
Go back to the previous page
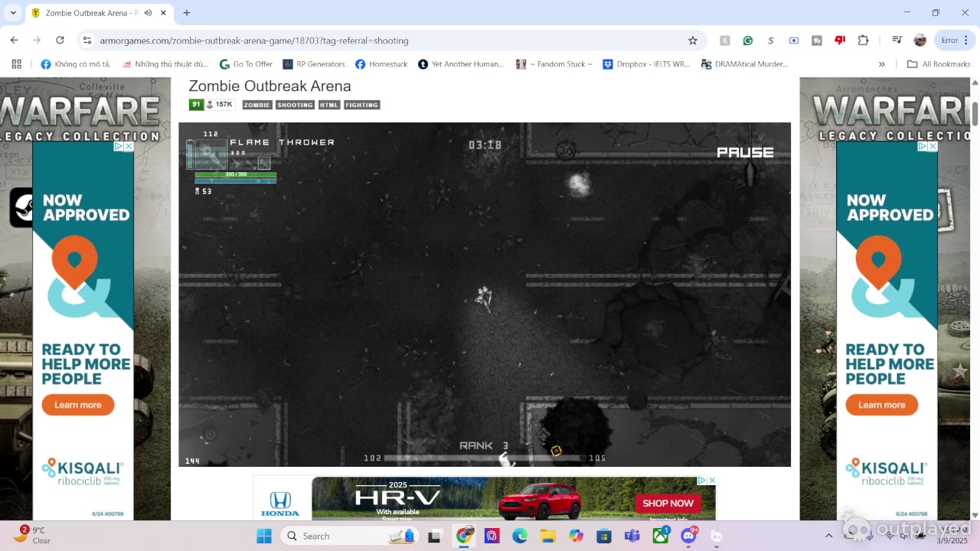click(x=14, y=40)
